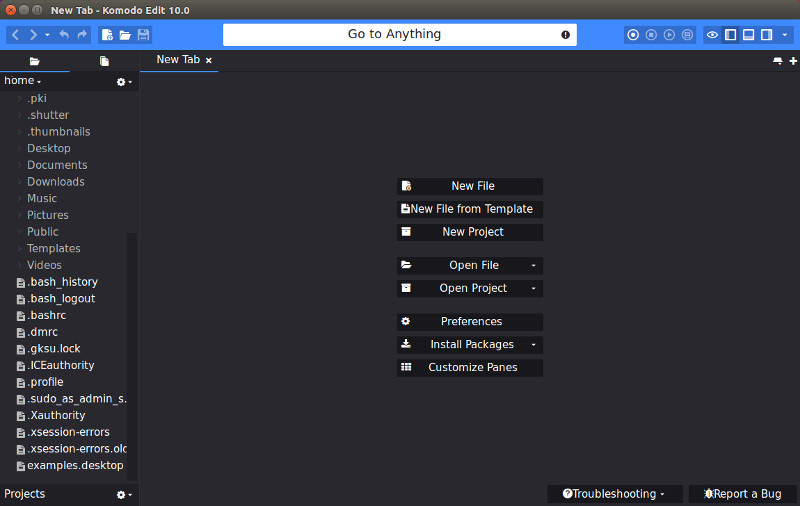
Task: Select the .xsession-errors file
Action: [x=68, y=432]
